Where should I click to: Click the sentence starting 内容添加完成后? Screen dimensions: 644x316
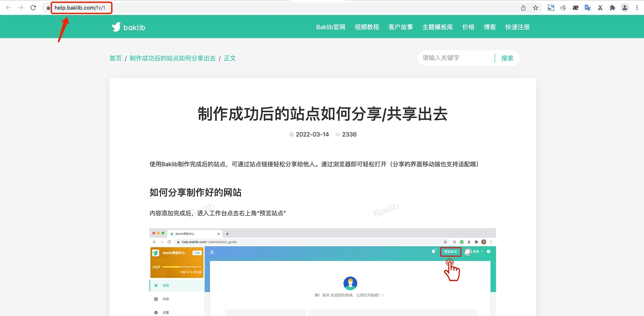pos(218,213)
